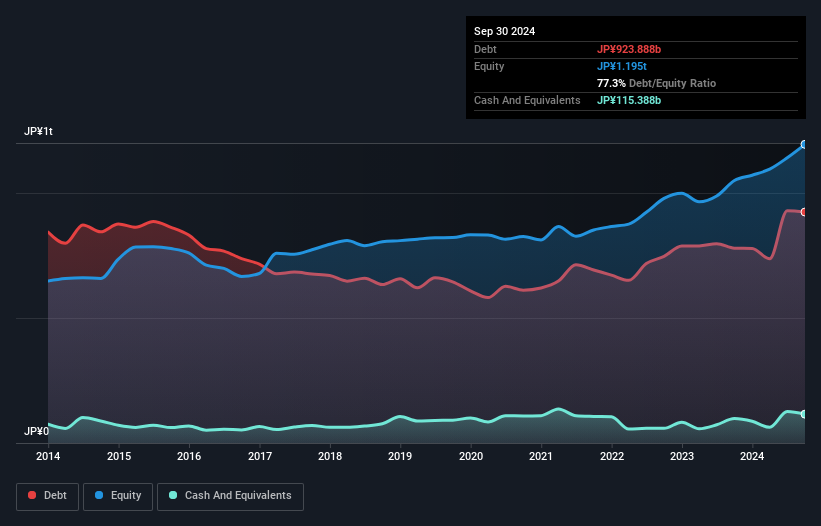The image size is (821, 526).
Task: Click the 2020 x-axis label
Action: point(471,456)
